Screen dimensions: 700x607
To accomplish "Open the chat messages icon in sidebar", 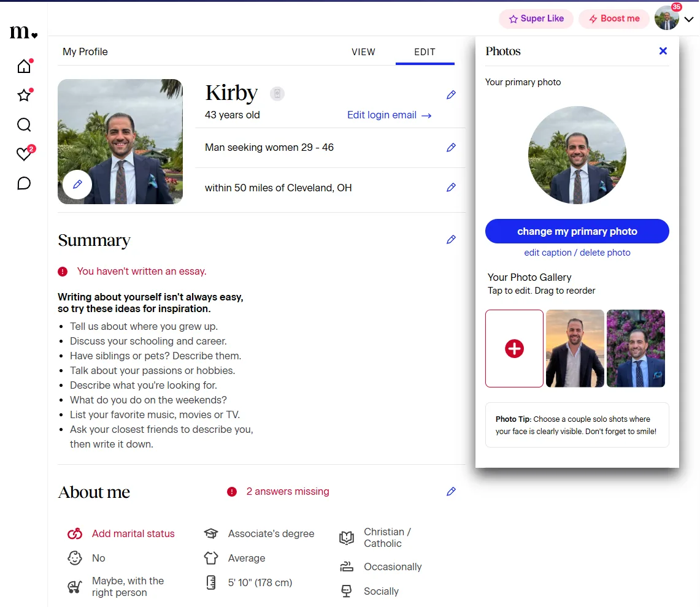I will click(x=24, y=183).
